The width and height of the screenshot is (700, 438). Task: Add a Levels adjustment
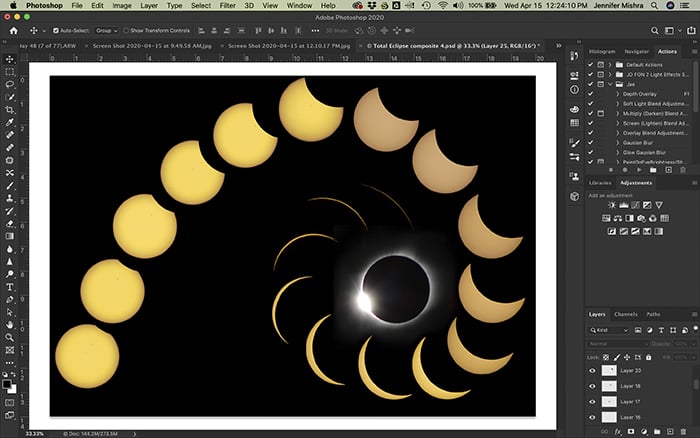[x=624, y=205]
